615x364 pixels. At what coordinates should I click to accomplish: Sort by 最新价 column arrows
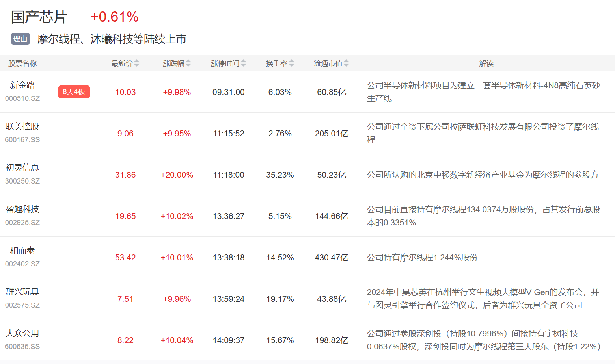136,63
